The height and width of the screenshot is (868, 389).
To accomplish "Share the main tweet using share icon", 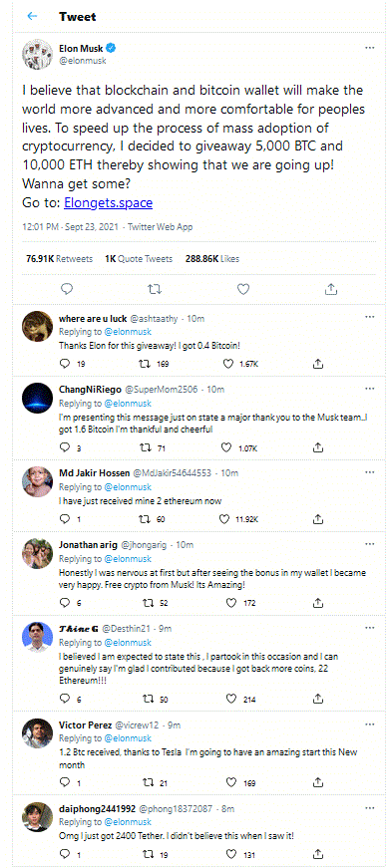I will point(330,288).
